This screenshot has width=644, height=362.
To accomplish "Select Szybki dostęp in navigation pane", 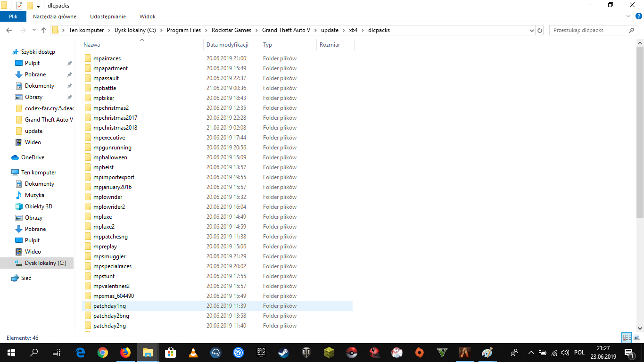I will tap(38, 52).
